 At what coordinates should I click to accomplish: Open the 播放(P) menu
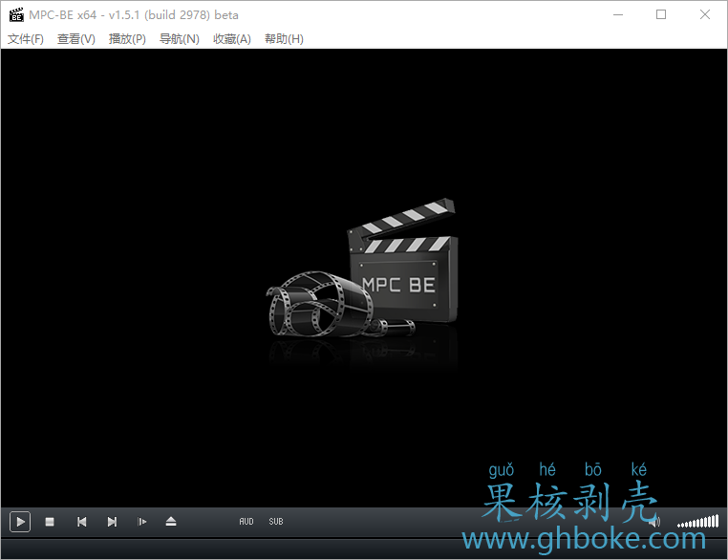(127, 39)
